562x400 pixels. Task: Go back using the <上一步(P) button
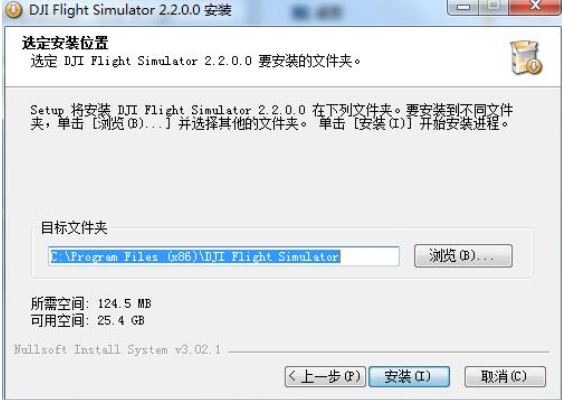(325, 376)
